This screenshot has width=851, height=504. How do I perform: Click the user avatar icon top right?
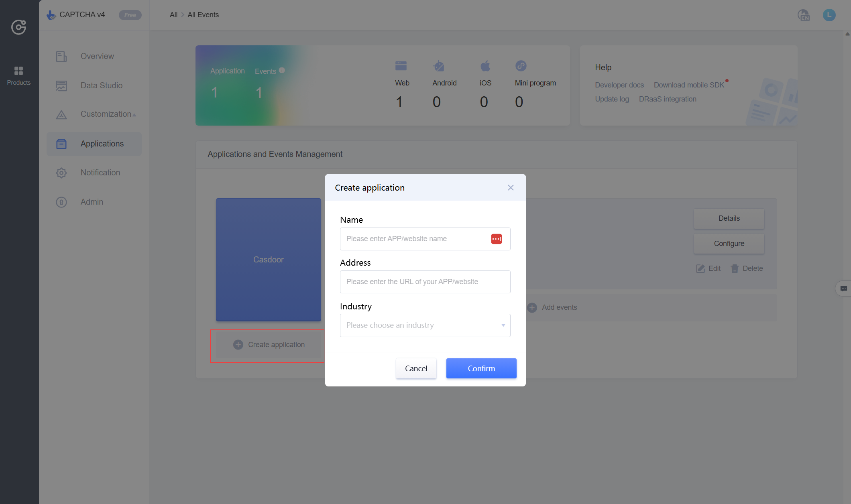[x=829, y=15]
